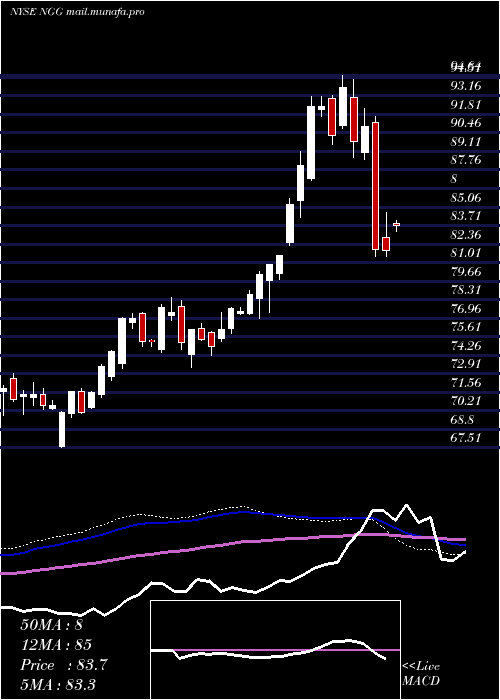Click the '5MA : 83.3' indicator text
The image size is (500, 700).
58,685
